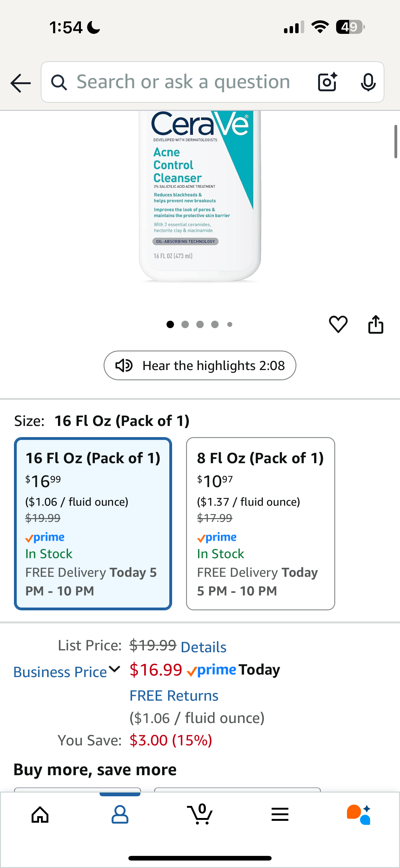This screenshot has width=400, height=868.
Task: Select the 16 Fl Oz size option
Action: 93,523
